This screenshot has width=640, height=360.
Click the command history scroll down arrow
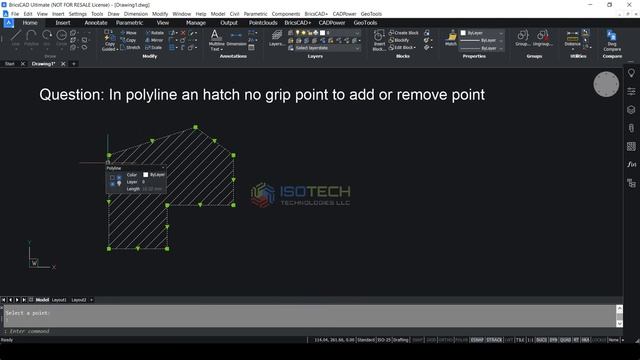click(x=620, y=324)
